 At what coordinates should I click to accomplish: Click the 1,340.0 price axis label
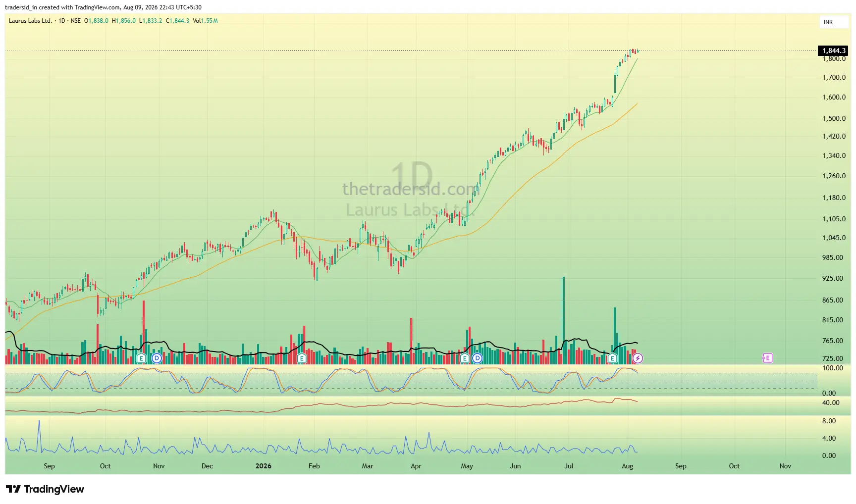tap(834, 155)
